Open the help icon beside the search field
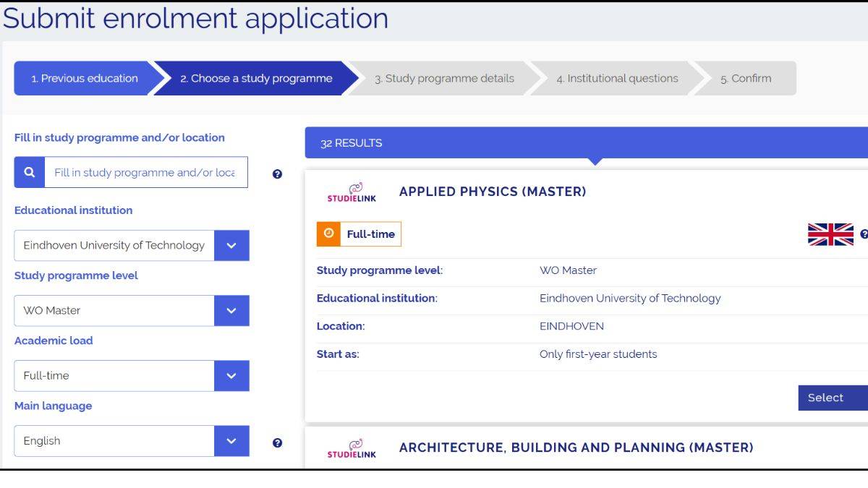The image size is (868, 488). pos(277,172)
